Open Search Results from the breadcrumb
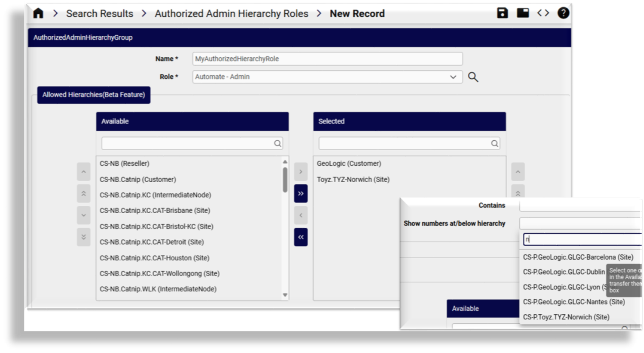Screen dimensions: 644x353 point(99,13)
